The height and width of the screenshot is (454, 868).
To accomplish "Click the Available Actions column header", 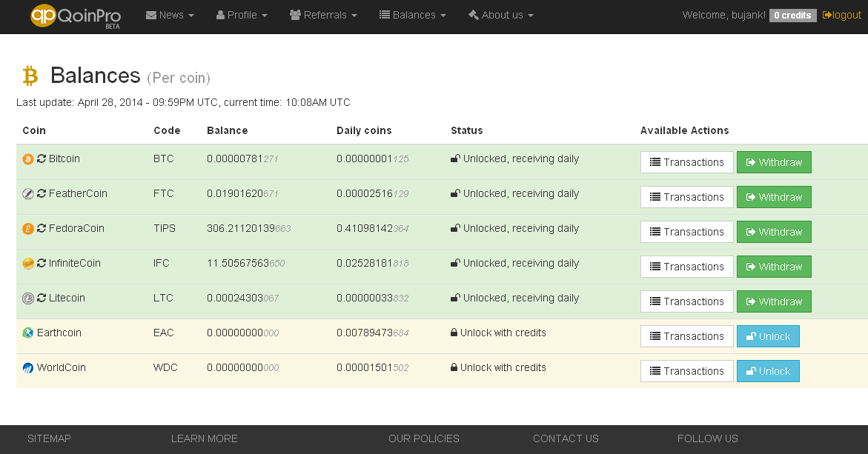I will coord(685,131).
